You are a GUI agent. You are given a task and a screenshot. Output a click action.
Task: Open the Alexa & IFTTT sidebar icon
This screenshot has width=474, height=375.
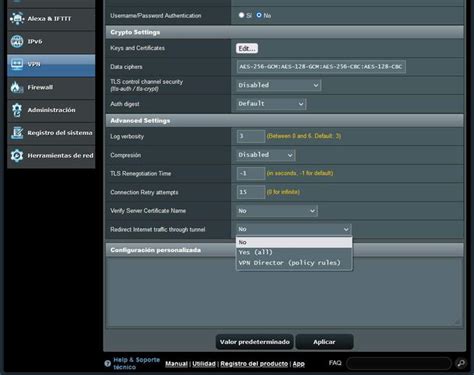coord(17,19)
